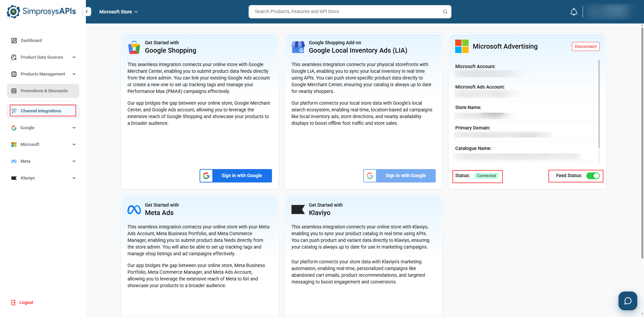Screen dimensions: 644x317
Task: Open the Klaviyo sidebar menu
Action: point(43,178)
